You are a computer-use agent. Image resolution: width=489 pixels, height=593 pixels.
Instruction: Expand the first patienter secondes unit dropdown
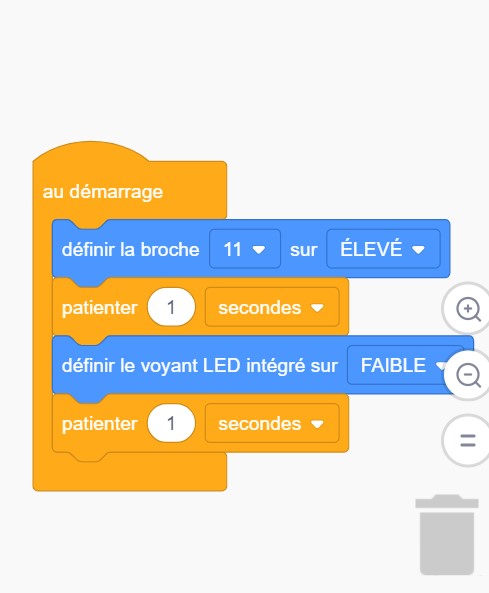[x=272, y=307]
